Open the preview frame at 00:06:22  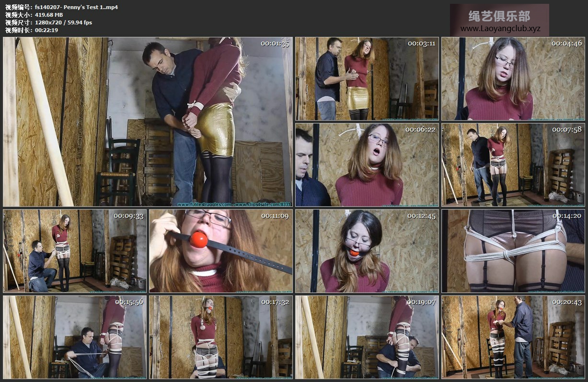(367, 165)
